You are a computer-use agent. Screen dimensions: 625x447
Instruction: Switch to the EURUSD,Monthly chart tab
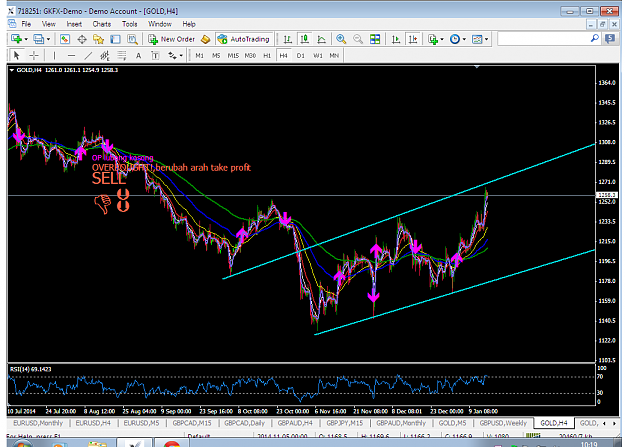pyautogui.click(x=38, y=423)
